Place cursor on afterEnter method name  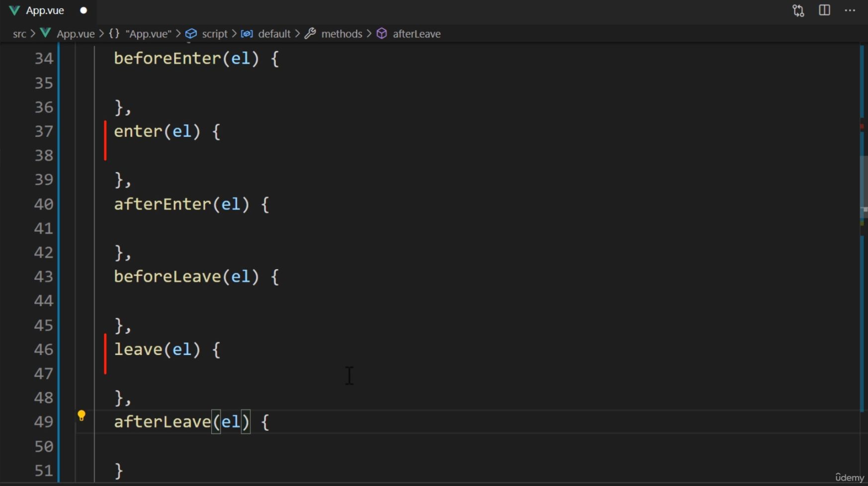click(x=162, y=204)
